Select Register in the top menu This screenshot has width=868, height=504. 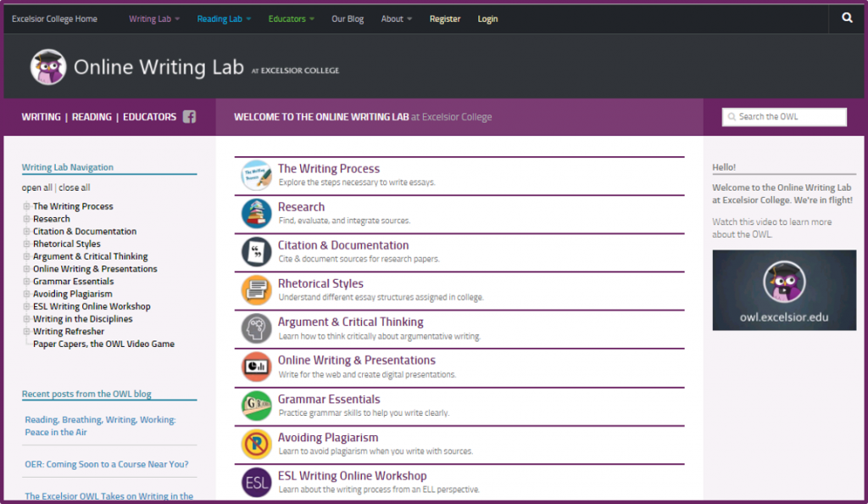pyautogui.click(x=444, y=19)
